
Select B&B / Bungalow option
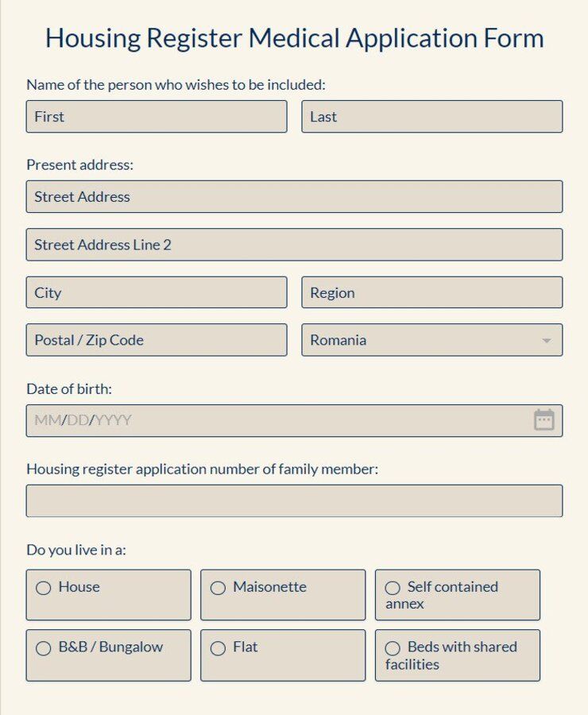(x=42, y=648)
